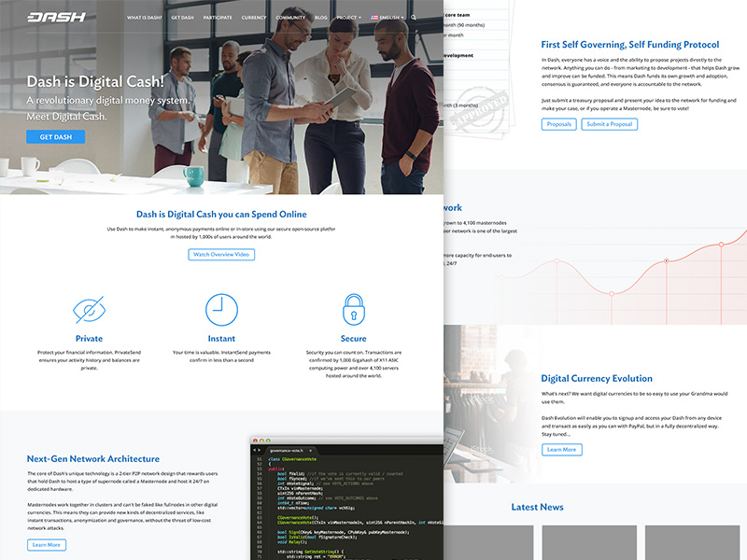Click the "First Self Governing, Self Funding Protocol" heading
The width and height of the screenshot is (747, 560).
[629, 45]
